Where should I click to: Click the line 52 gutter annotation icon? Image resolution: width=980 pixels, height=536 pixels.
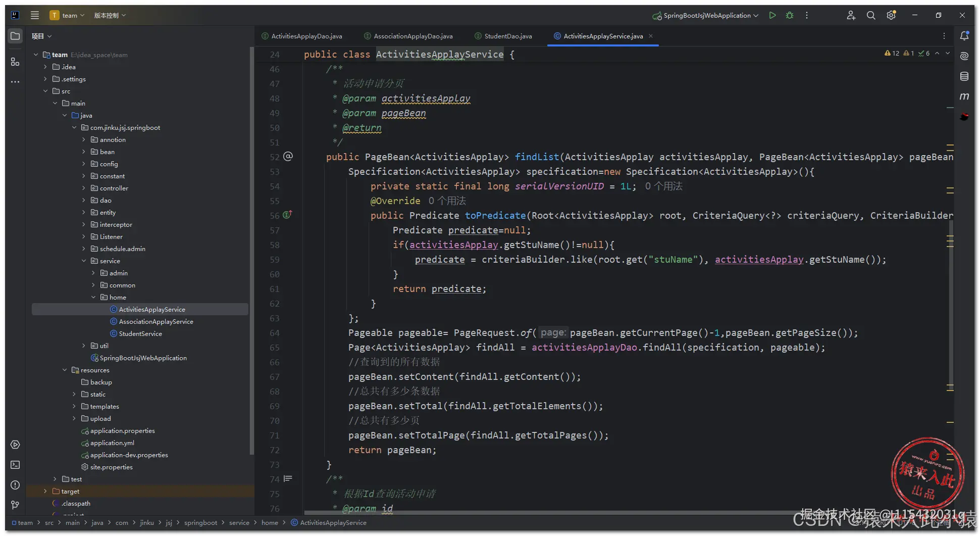pyautogui.click(x=288, y=157)
